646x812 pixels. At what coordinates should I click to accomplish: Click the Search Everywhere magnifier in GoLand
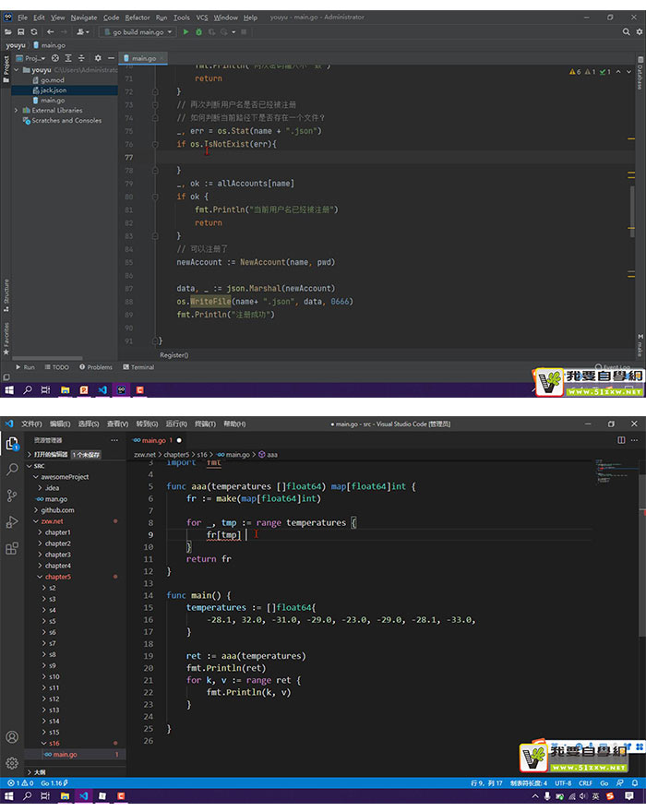(626, 32)
